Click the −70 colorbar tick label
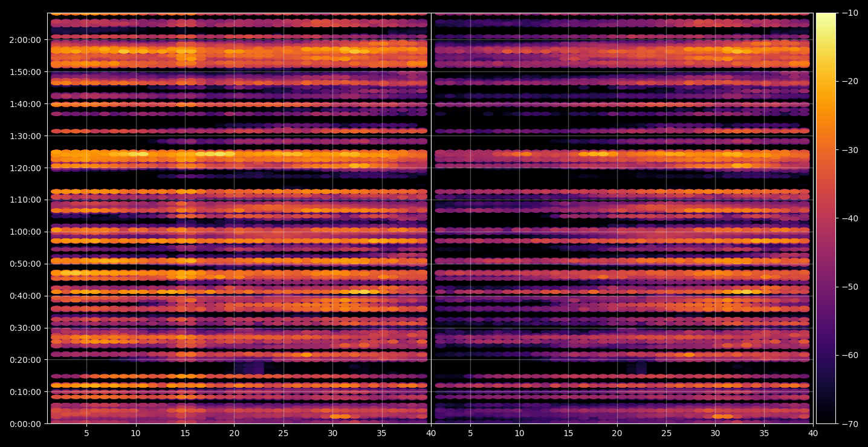The image size is (868, 447). [850, 424]
